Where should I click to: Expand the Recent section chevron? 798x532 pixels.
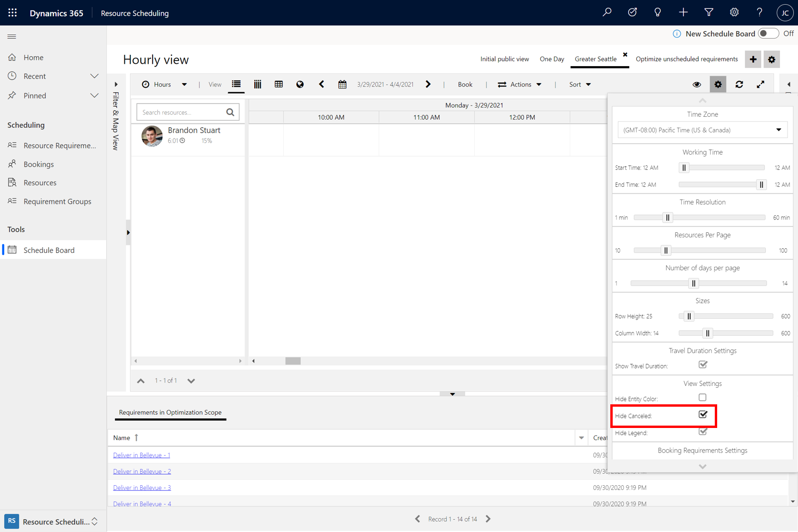[95, 76]
